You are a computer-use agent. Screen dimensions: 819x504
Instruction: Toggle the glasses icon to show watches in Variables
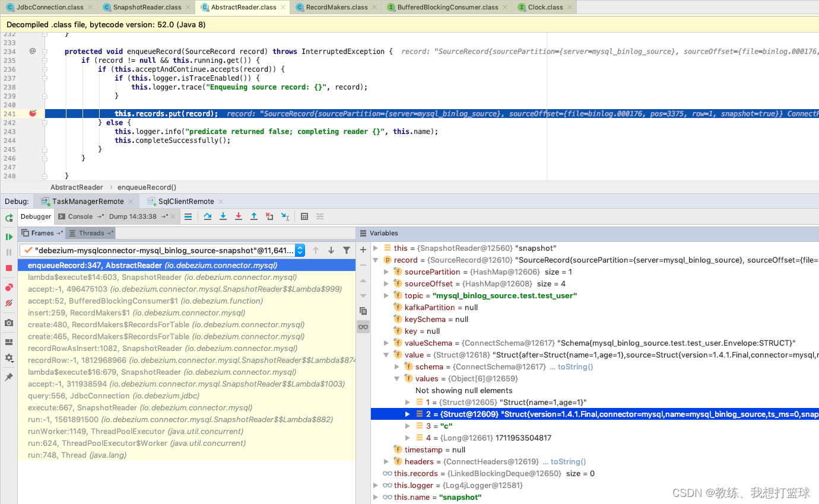click(x=363, y=327)
